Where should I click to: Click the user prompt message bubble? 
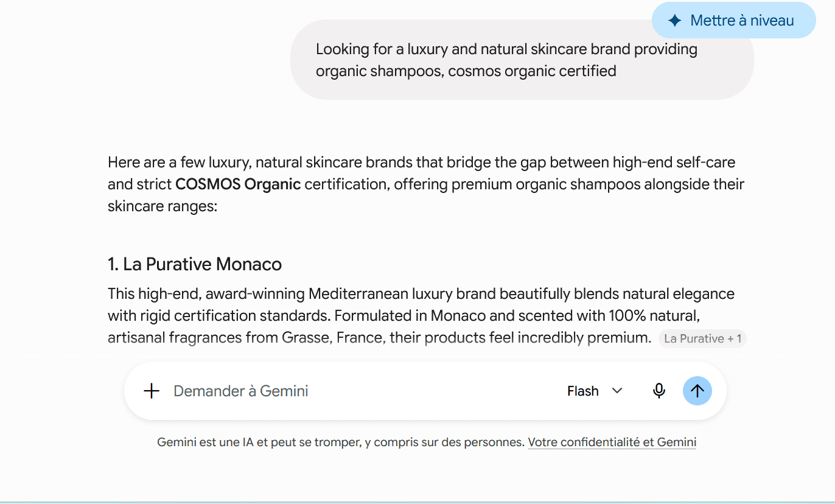[522, 60]
